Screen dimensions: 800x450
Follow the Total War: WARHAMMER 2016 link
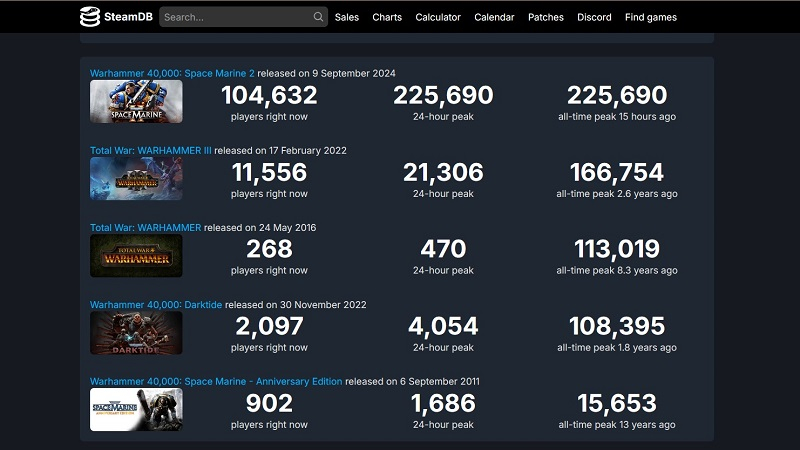click(145, 227)
